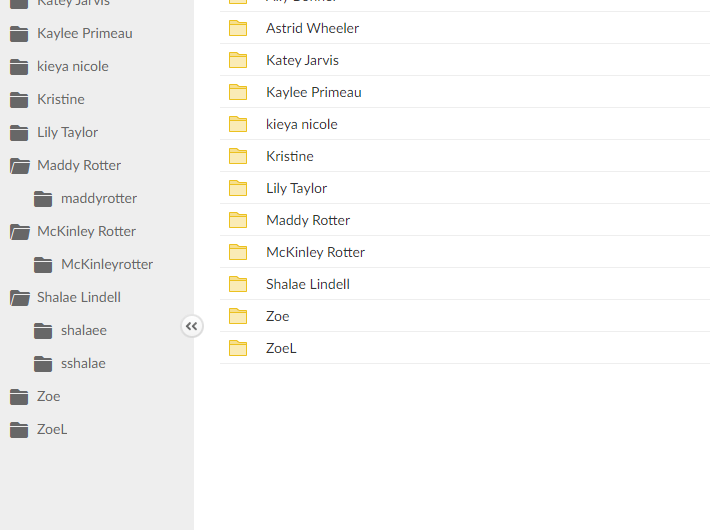The width and height of the screenshot is (710, 530).
Task: Click the yellow Maddy Rotter folder icon in the list
Action: (238, 220)
